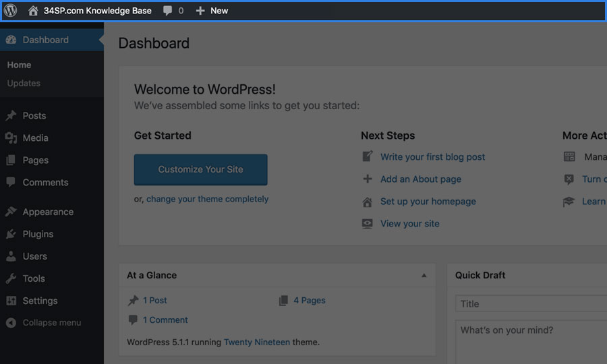Click View your site link
607x364 pixels.
click(x=410, y=224)
